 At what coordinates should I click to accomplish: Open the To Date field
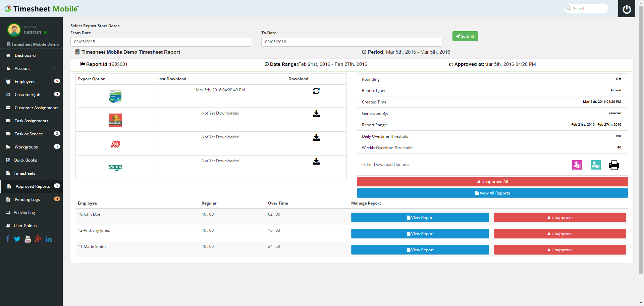(351, 42)
